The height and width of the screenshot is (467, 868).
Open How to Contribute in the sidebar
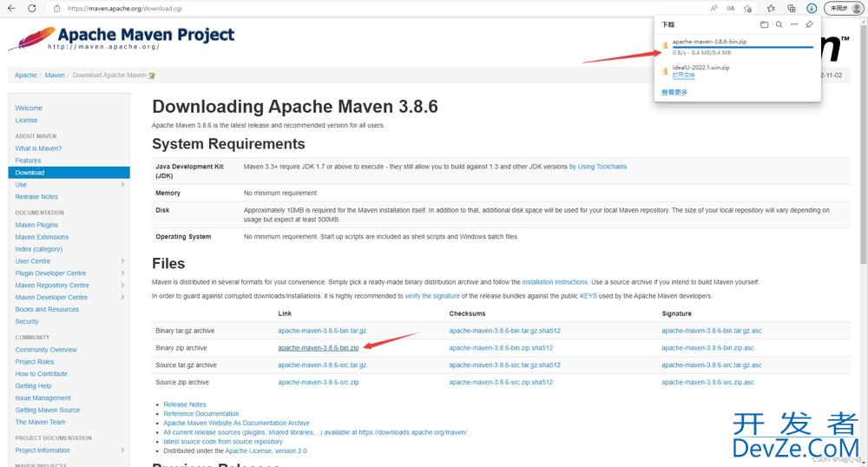tap(41, 374)
